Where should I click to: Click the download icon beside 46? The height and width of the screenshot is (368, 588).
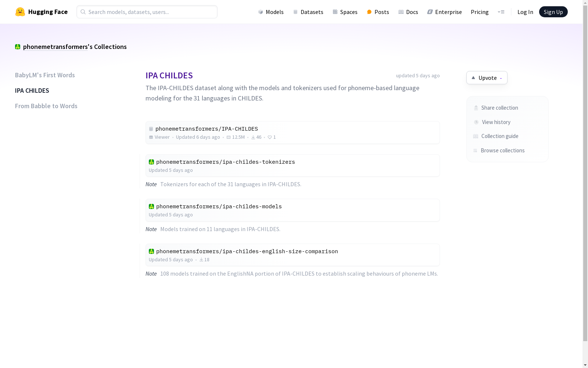[253, 137]
